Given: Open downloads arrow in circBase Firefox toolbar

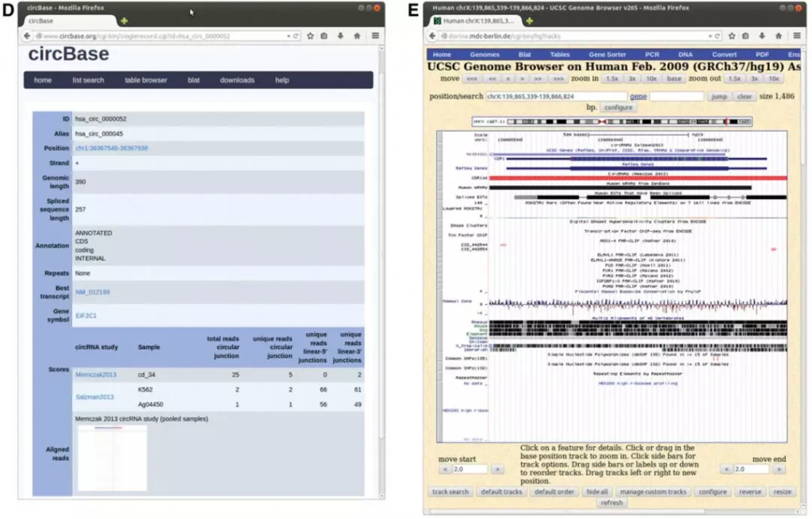Looking at the screenshot, I should tap(340, 36).
